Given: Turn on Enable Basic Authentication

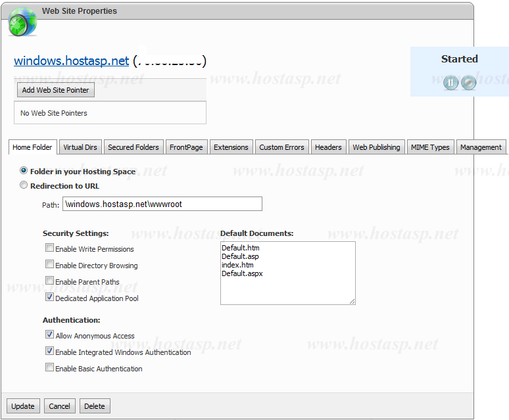Looking at the screenshot, I should (49, 368).
